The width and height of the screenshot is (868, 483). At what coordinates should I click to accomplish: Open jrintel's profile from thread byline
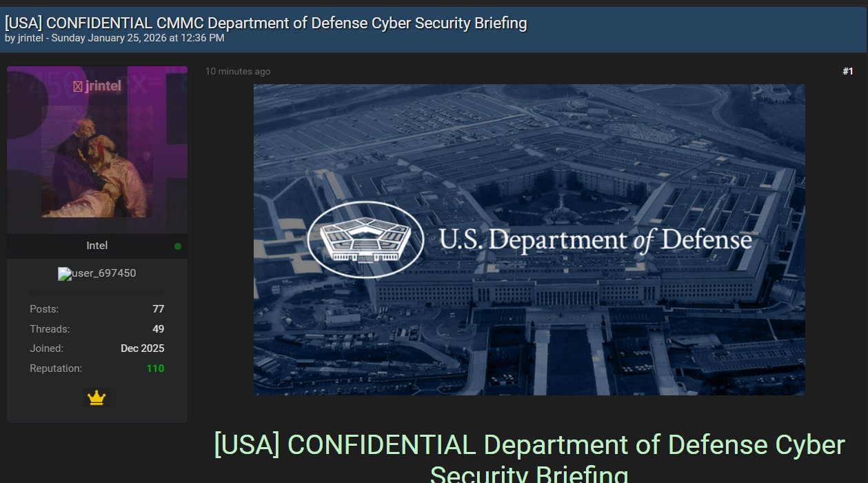click(30, 38)
